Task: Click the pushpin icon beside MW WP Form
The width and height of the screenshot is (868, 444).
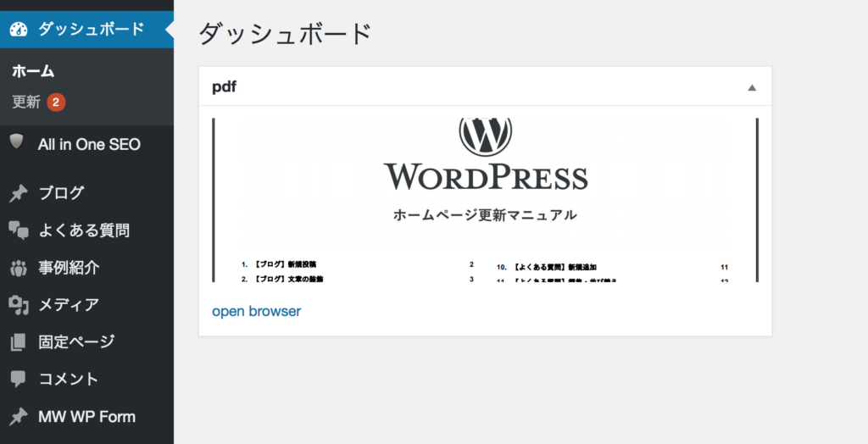Action: tap(19, 417)
